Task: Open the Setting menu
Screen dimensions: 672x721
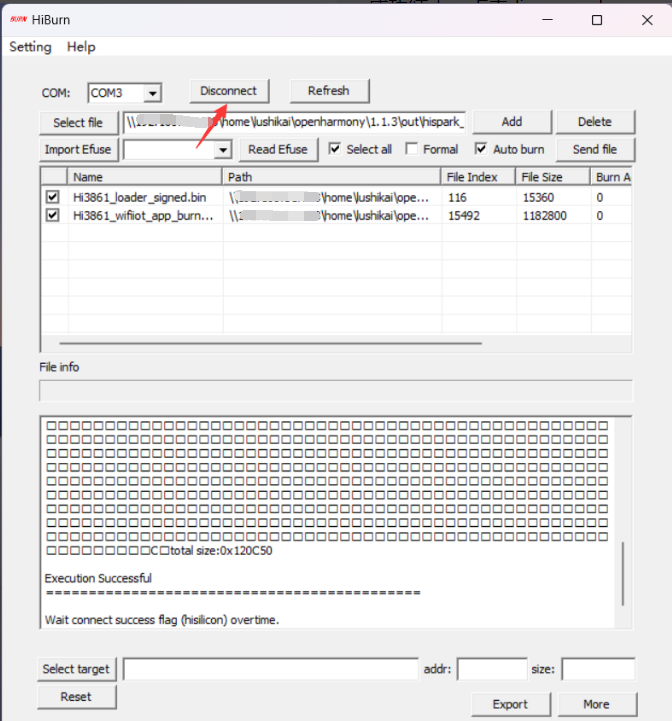Action: tap(30, 47)
